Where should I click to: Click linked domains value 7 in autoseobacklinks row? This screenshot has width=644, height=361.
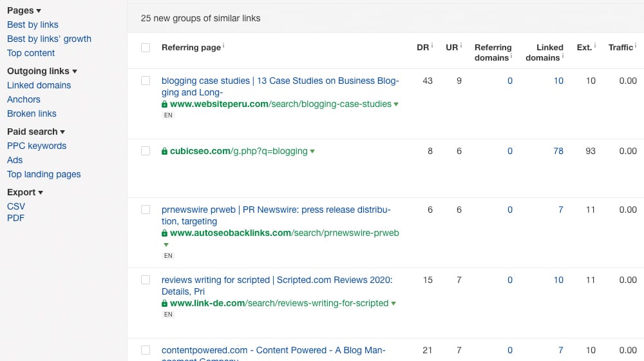point(561,210)
